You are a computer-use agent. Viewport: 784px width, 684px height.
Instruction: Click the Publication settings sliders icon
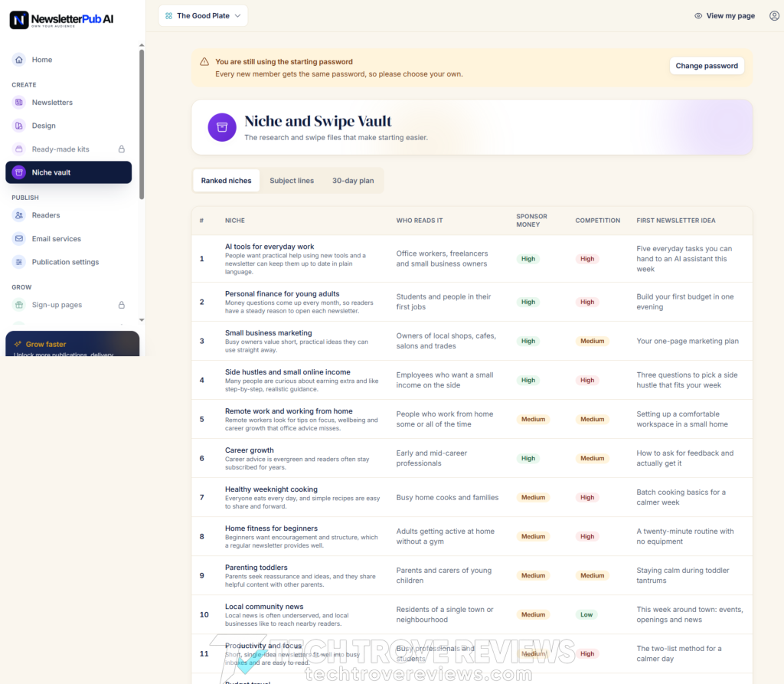point(19,262)
